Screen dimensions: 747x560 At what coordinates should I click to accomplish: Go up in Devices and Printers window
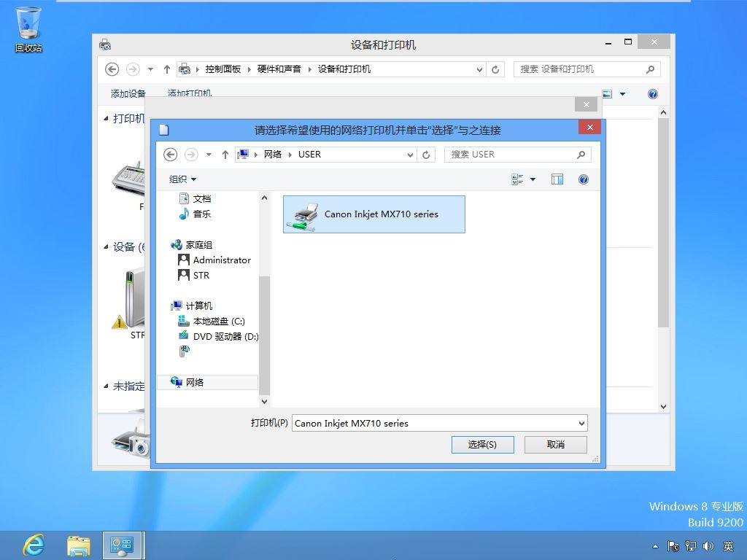tap(167, 69)
